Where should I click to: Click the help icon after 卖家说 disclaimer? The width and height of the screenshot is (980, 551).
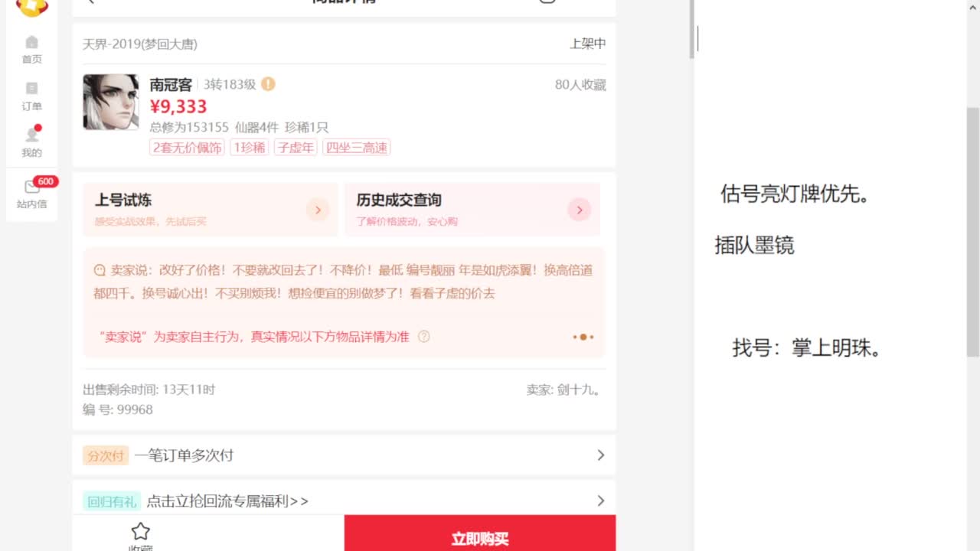point(423,336)
